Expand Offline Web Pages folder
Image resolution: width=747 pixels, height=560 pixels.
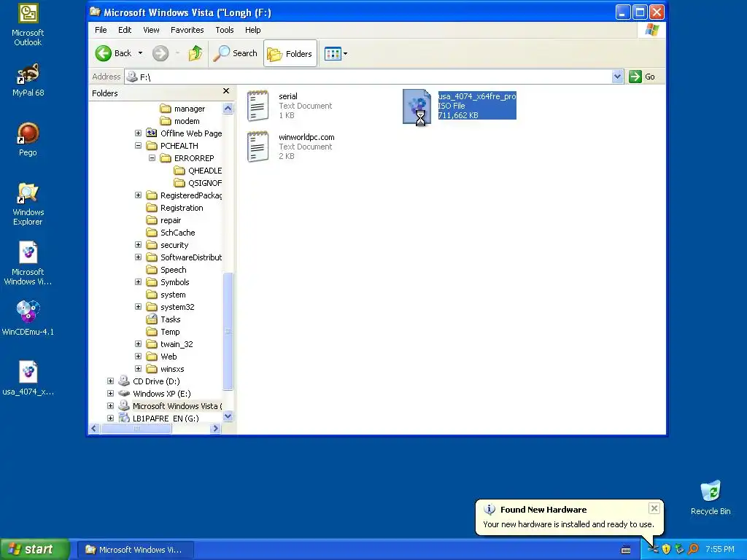[138, 133]
